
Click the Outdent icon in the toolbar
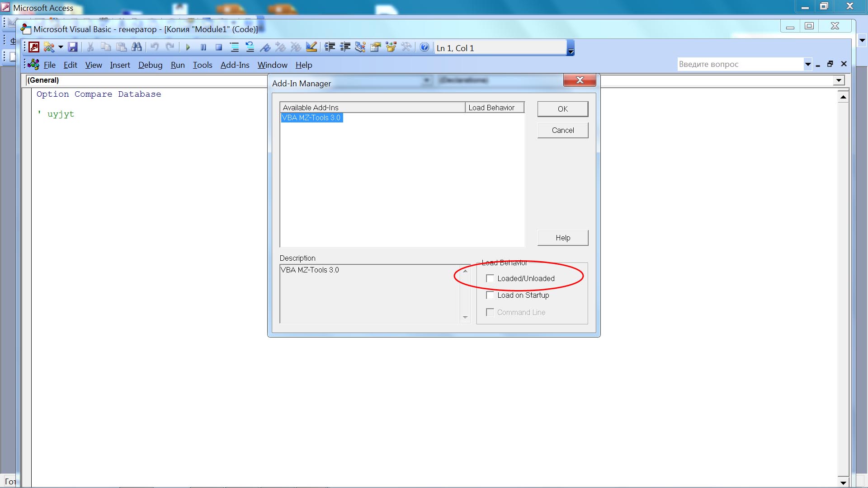click(345, 47)
